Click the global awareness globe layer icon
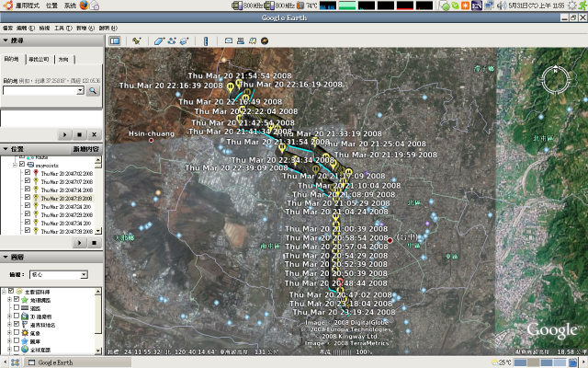The image size is (588, 368). click(x=25, y=350)
